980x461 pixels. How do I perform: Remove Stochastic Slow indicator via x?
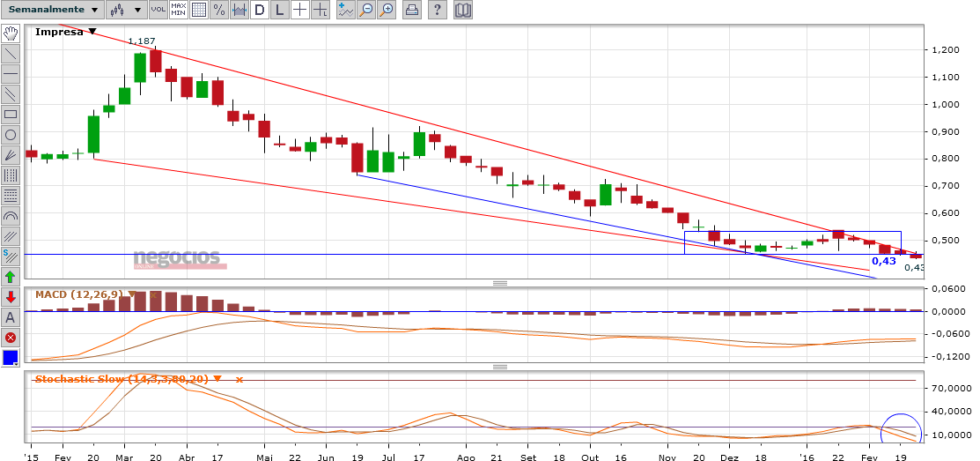coord(239,380)
